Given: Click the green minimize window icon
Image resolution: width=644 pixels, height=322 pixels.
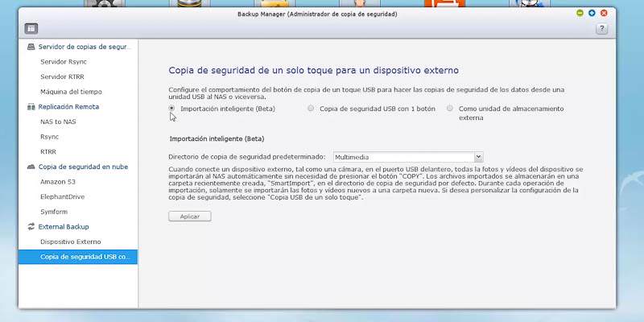Looking at the screenshot, I should [x=580, y=13].
